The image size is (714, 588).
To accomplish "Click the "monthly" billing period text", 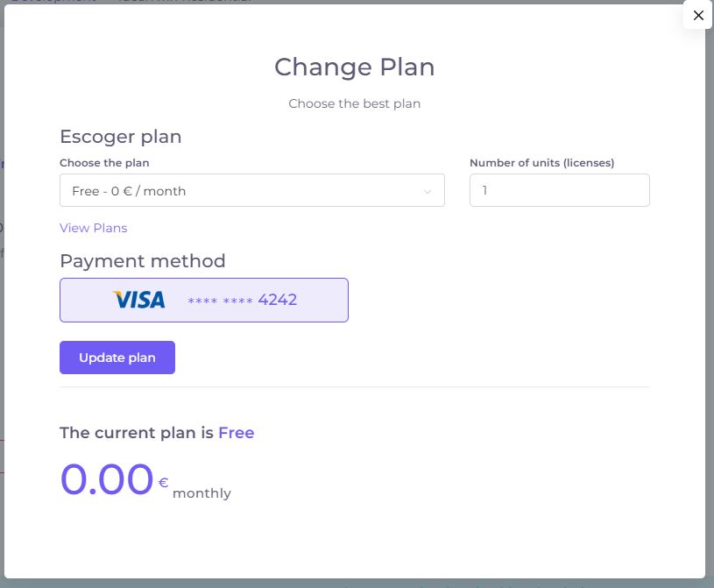I will coord(201,493).
